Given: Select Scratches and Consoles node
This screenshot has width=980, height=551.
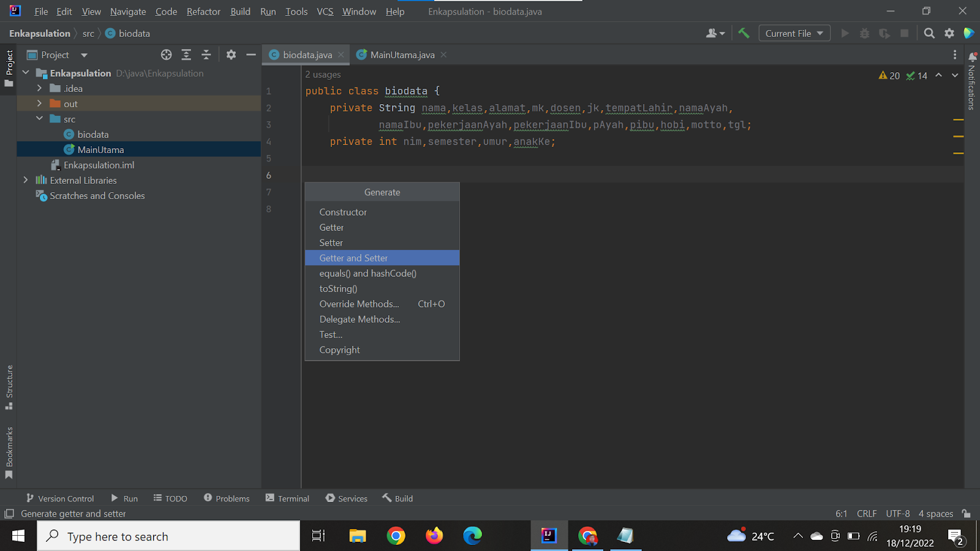Looking at the screenshot, I should [97, 195].
